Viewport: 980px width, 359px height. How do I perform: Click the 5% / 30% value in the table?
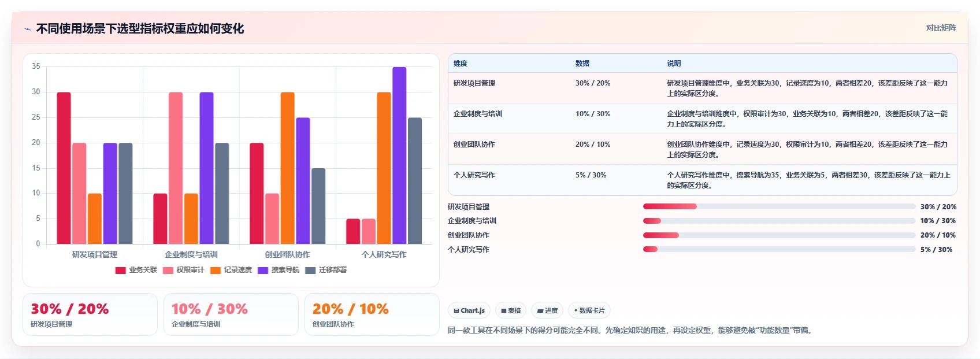591,175
